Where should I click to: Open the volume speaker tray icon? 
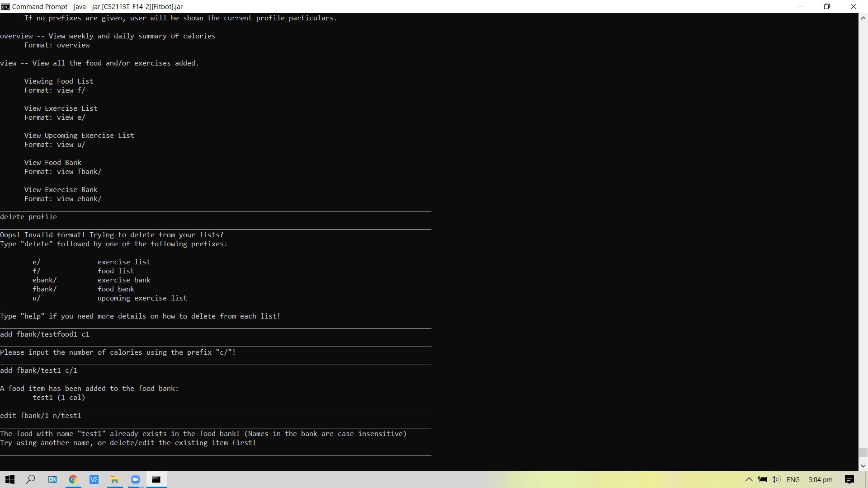[776, 479]
